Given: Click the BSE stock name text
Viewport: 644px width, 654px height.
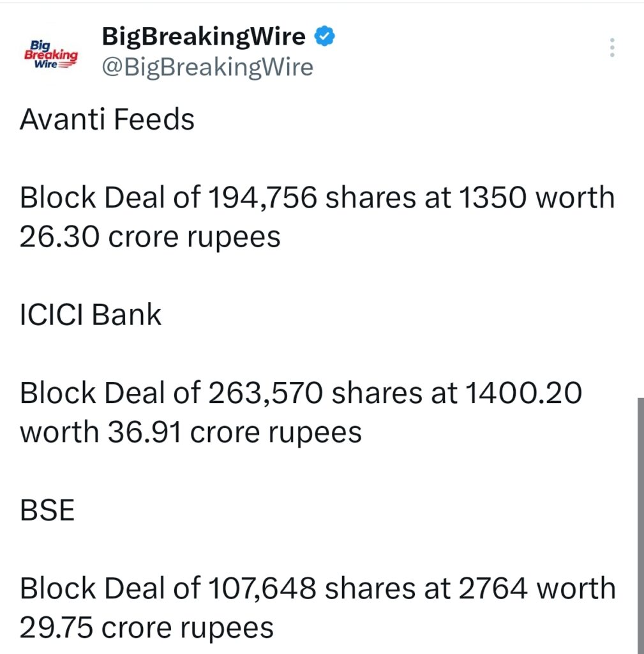Looking at the screenshot, I should click(47, 510).
